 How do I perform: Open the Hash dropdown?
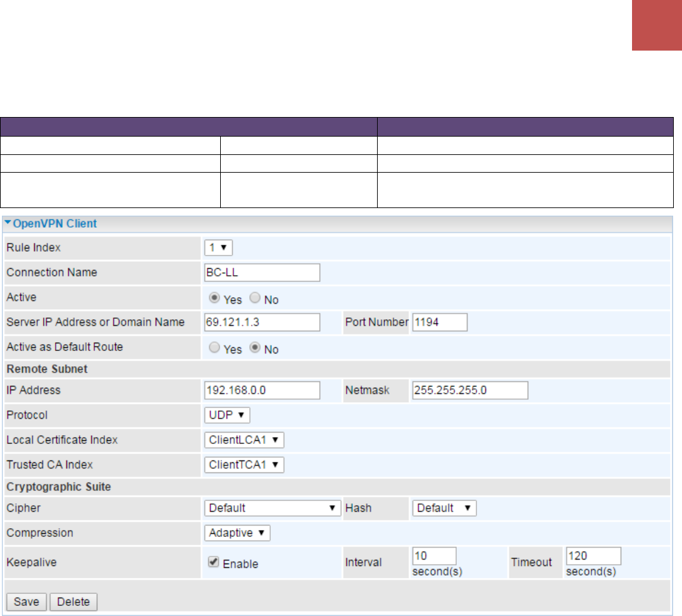coord(444,508)
